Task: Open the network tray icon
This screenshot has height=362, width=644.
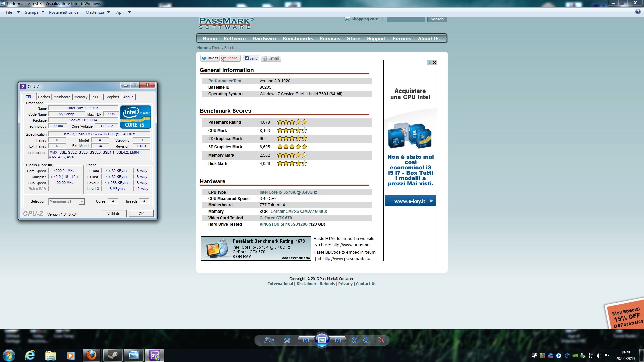Action: (x=591, y=356)
